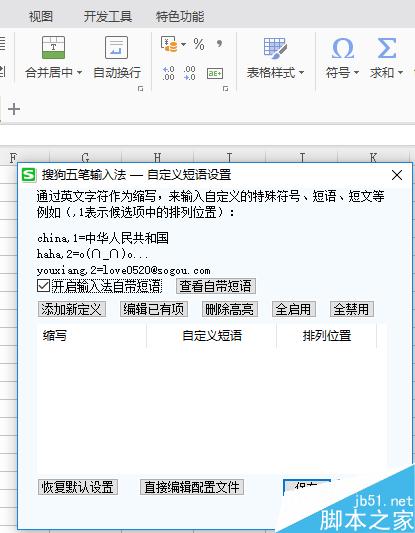The image size is (415, 533).
Task: Open the 视图 ribbon tab
Action: coord(41,16)
